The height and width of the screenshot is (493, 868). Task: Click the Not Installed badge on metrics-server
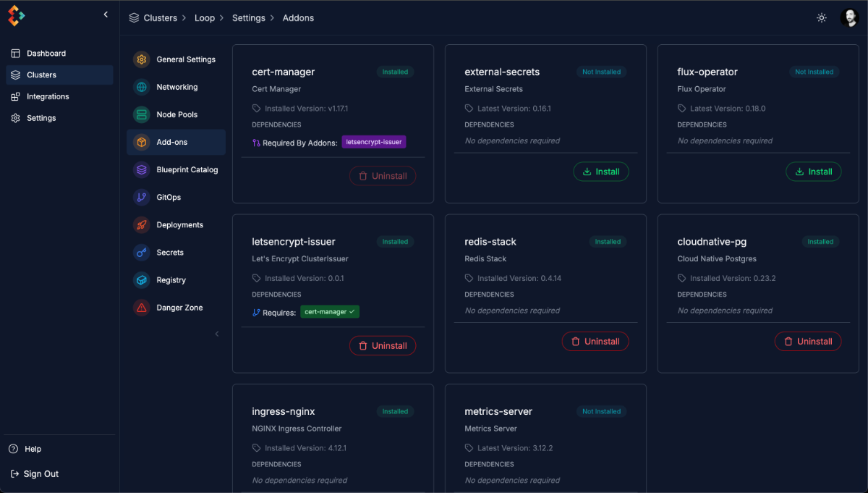(x=602, y=411)
